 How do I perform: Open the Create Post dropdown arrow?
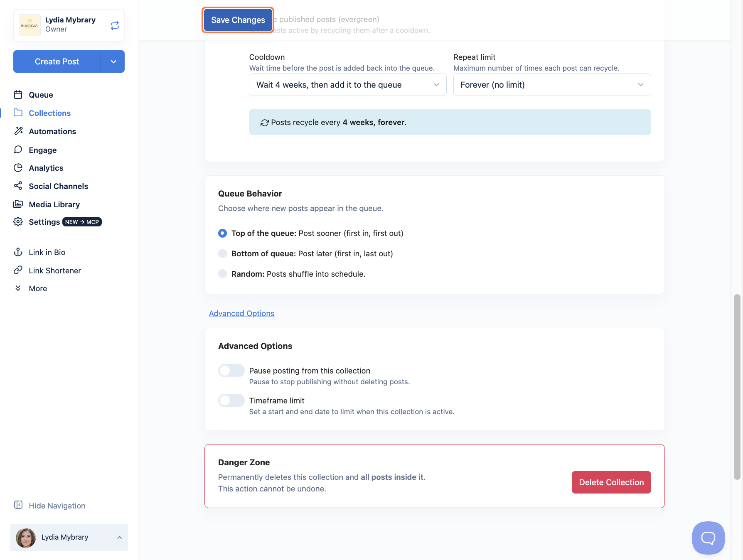point(113,61)
